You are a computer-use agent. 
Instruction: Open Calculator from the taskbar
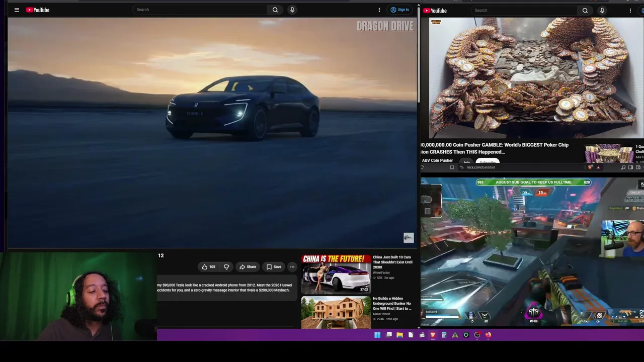(444, 335)
